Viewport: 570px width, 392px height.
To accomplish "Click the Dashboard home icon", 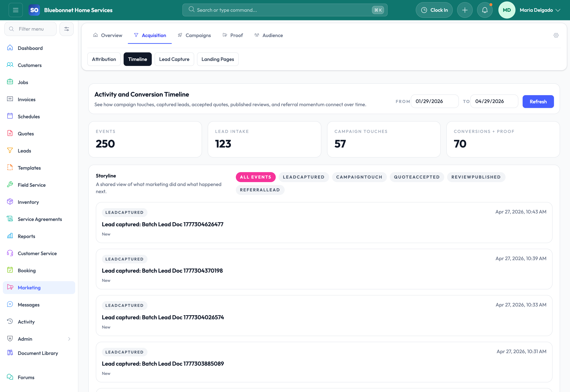I will coord(10,48).
